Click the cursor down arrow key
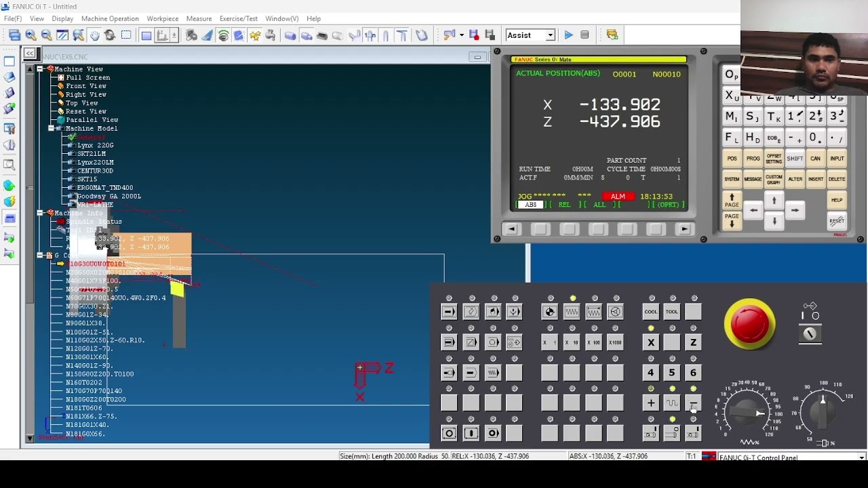 [x=774, y=221]
